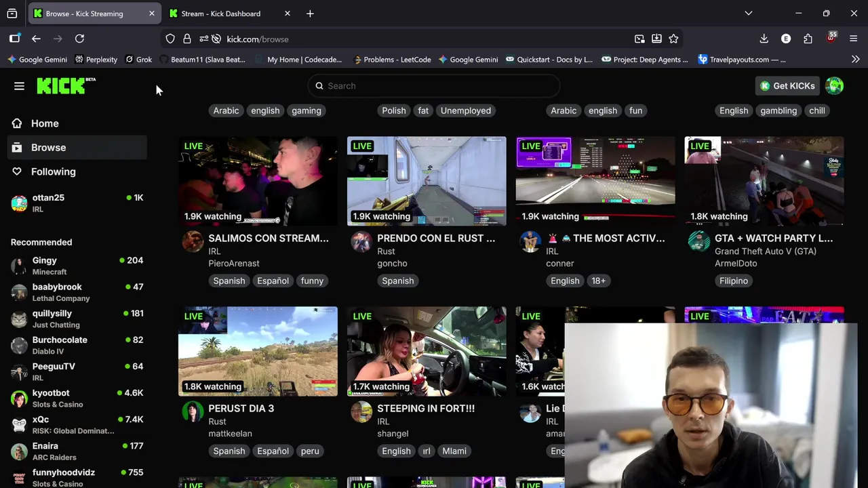Go back to previous page

pyautogui.click(x=36, y=39)
